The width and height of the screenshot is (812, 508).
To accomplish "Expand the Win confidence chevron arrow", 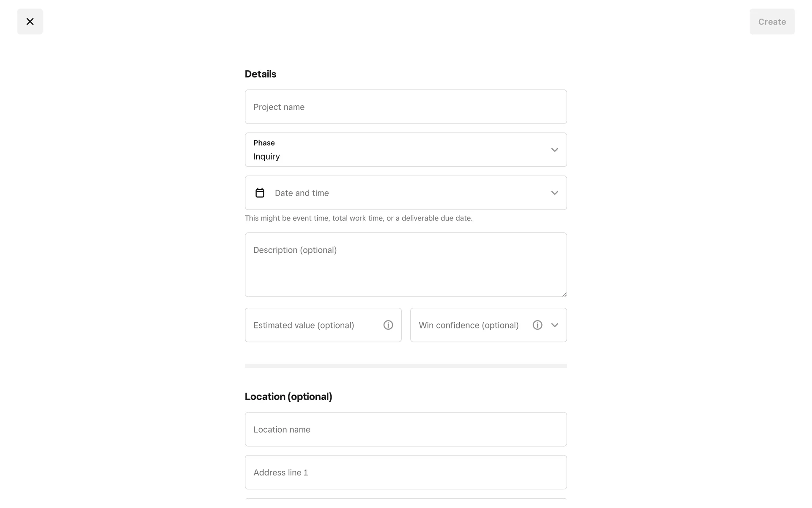I will point(554,325).
